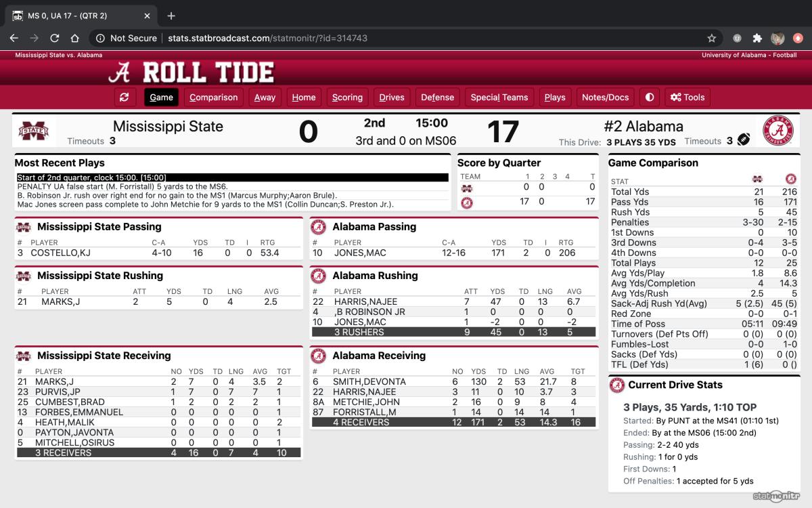This screenshot has width=812, height=508.
Task: Click FORRISTALL,M in Alabama Receiving
Action: click(x=365, y=412)
